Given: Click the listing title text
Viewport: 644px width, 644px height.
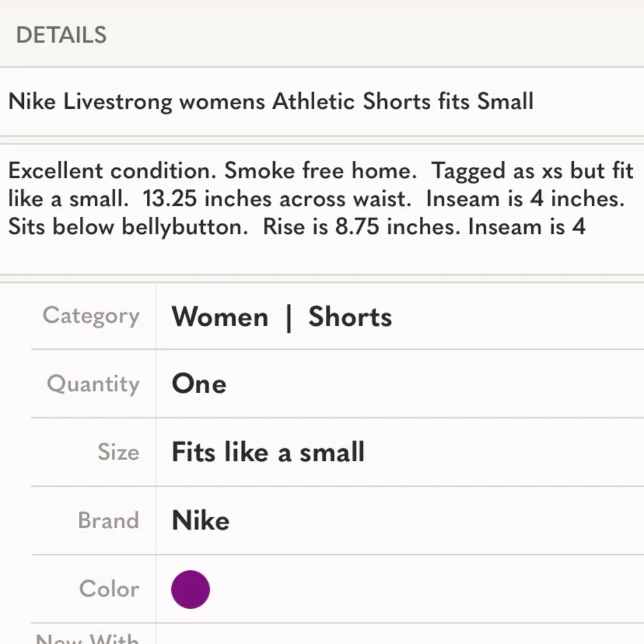Looking at the screenshot, I should click(x=270, y=101).
